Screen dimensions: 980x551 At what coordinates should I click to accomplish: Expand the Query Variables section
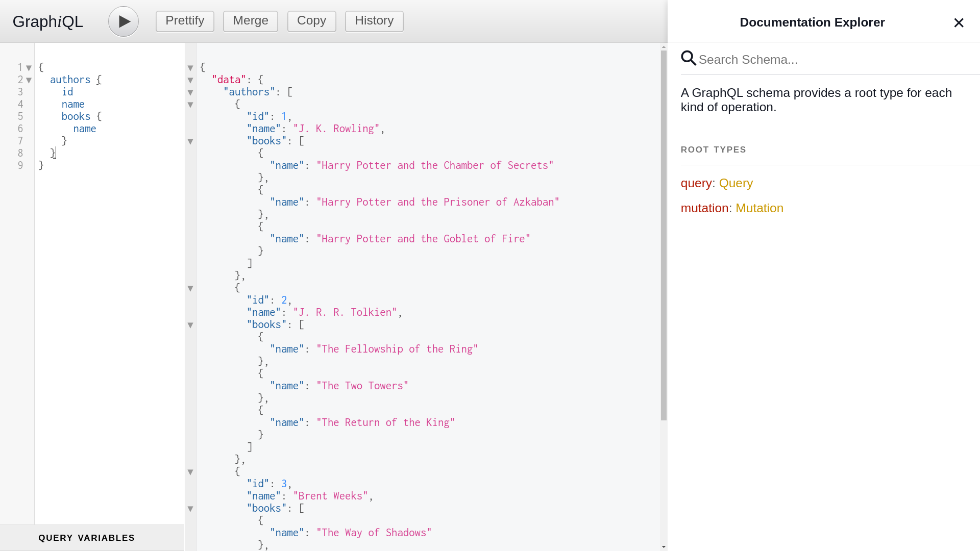(87, 538)
